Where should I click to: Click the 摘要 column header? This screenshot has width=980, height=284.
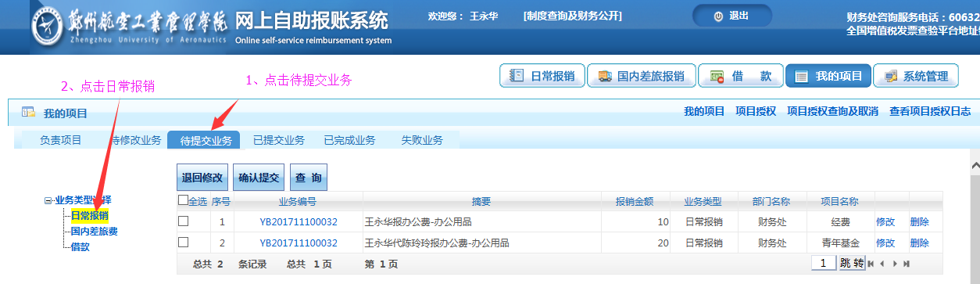[481, 201]
